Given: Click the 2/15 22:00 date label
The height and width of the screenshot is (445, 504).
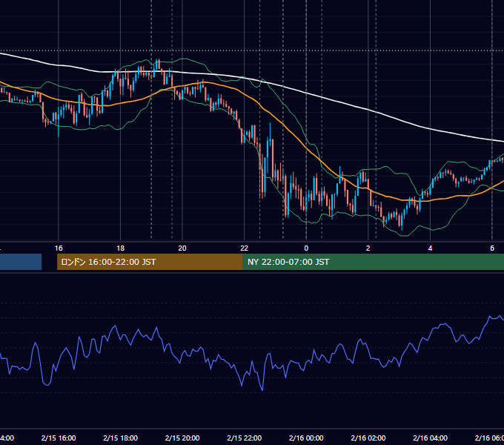Looking at the screenshot, I should coord(245,438).
